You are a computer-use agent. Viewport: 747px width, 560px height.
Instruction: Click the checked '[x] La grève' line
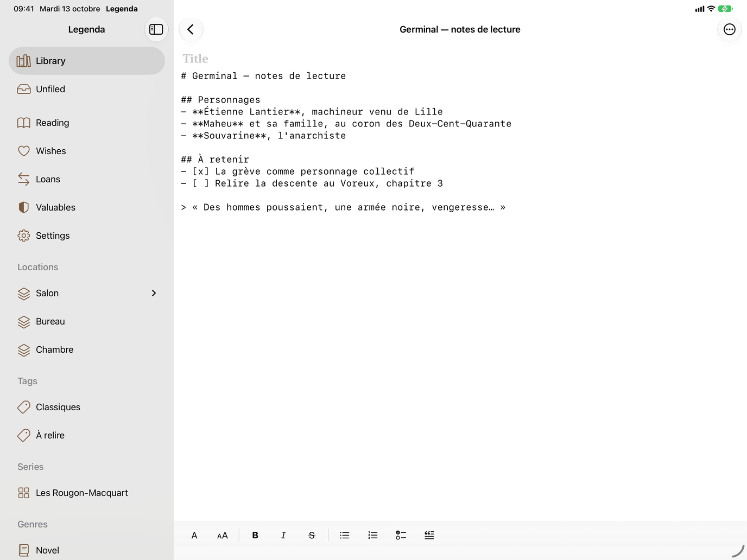(x=297, y=171)
